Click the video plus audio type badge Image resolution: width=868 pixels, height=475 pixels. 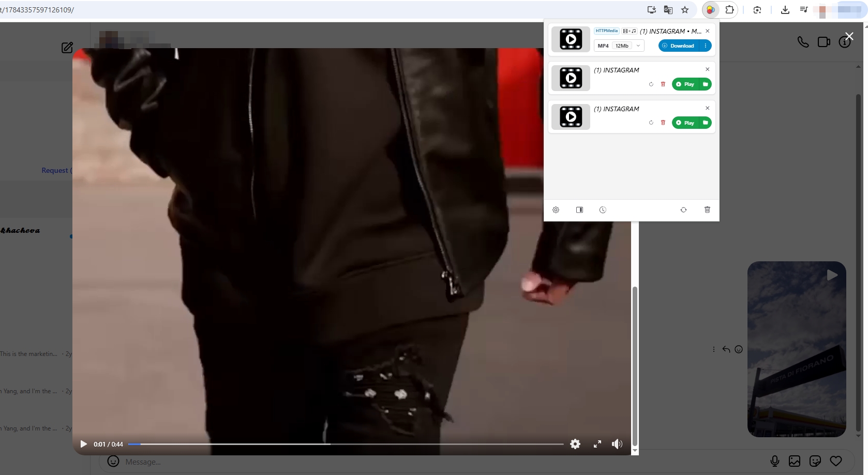[630, 31]
